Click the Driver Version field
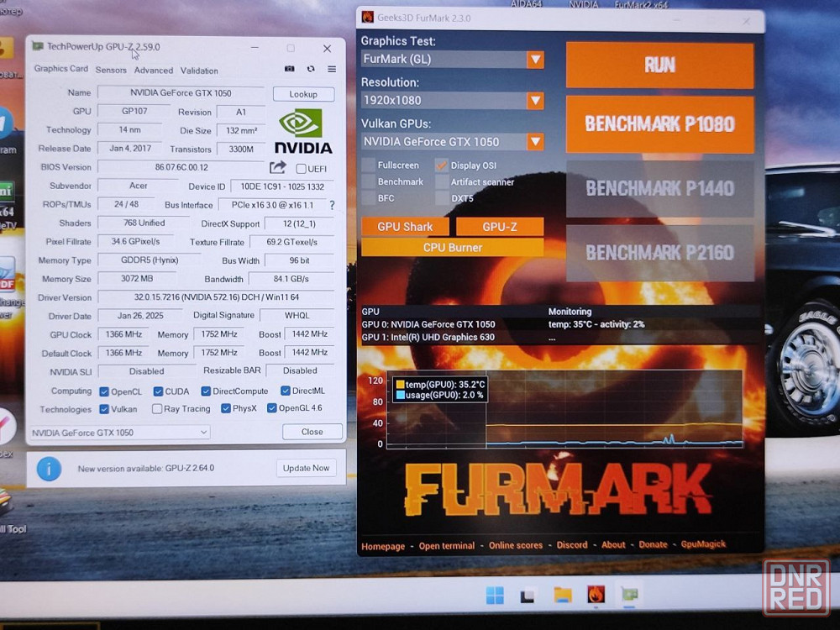This screenshot has height=630, width=840. 216,297
